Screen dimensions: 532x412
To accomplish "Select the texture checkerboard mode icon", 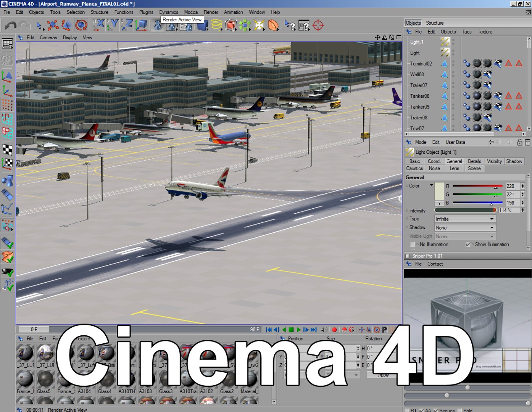I will point(7,149).
